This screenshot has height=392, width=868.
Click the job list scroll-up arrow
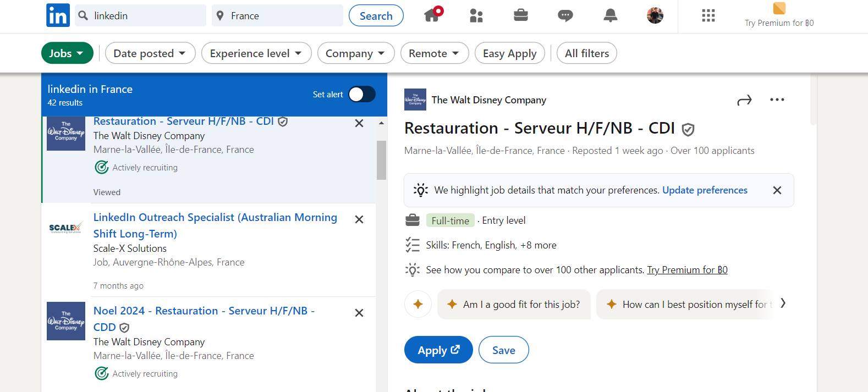(381, 123)
